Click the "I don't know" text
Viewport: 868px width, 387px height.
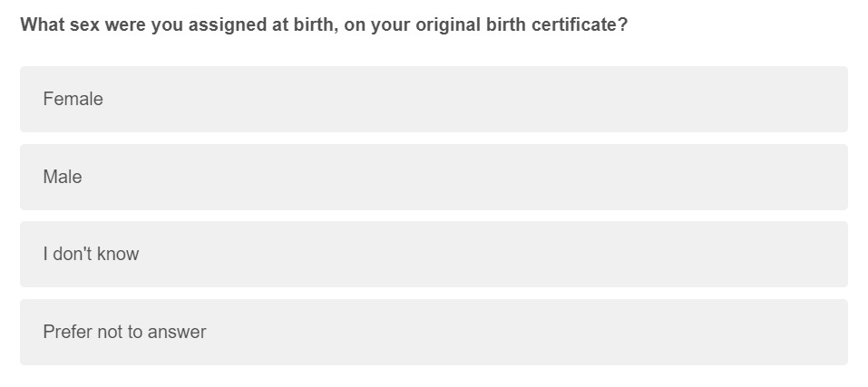pyautogui.click(x=91, y=254)
